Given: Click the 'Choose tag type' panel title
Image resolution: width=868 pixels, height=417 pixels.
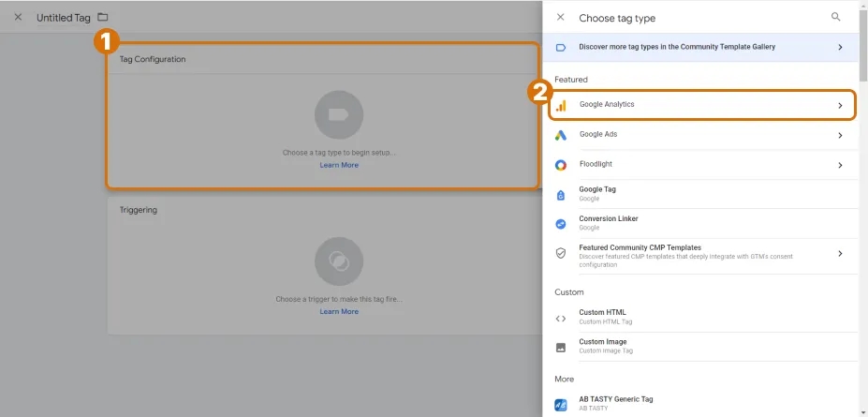Looking at the screenshot, I should point(617,19).
